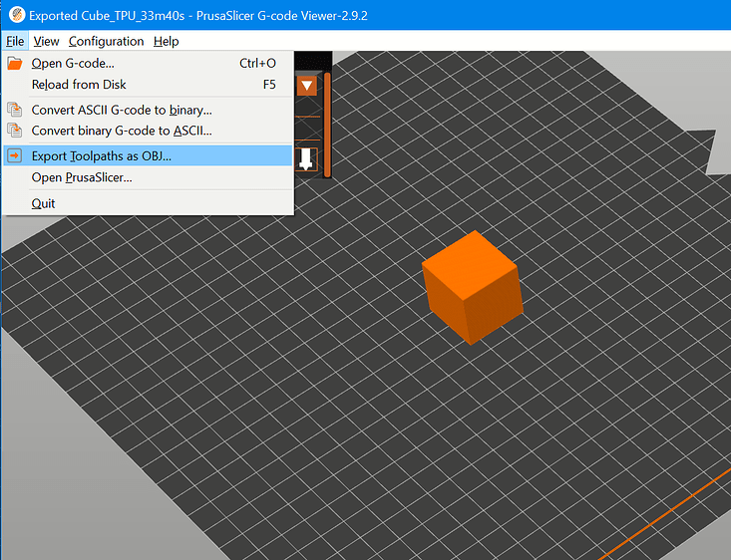Choose Open PrusaSlicer... entry
731x560 pixels.
tap(148, 177)
